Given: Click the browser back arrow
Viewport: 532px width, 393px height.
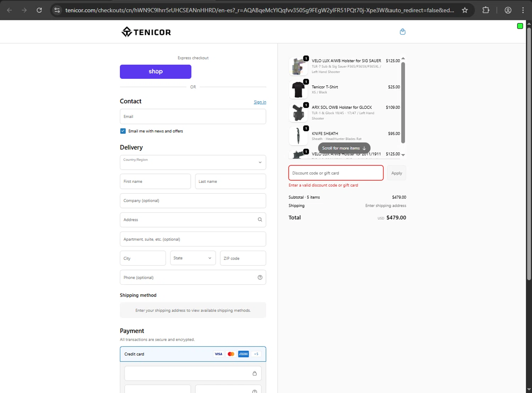Looking at the screenshot, I should [10, 10].
